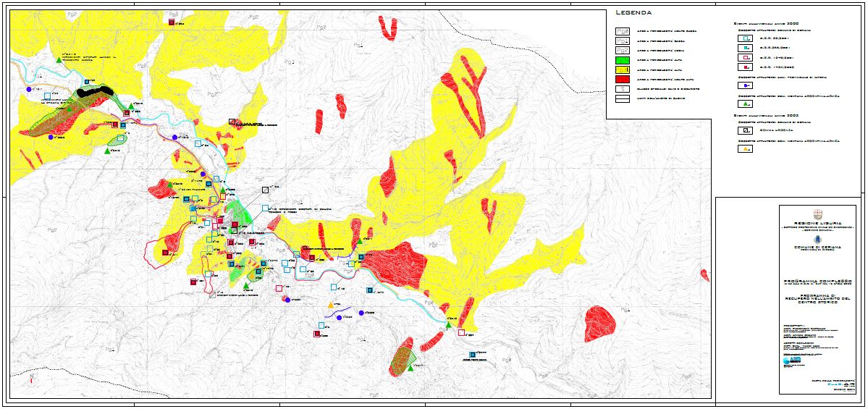Screen dimensions: 868x409
Task: Click the blue circle symbol in the legend
Action: [x=745, y=84]
